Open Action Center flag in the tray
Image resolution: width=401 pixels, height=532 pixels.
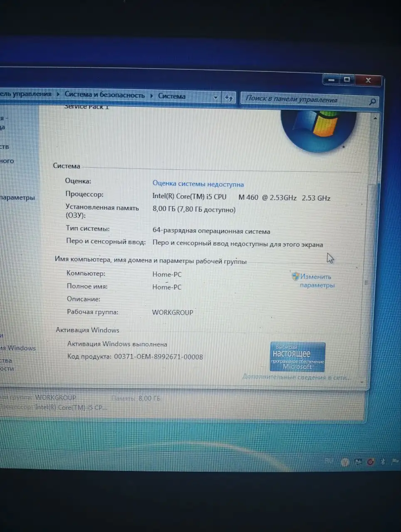[394, 461]
